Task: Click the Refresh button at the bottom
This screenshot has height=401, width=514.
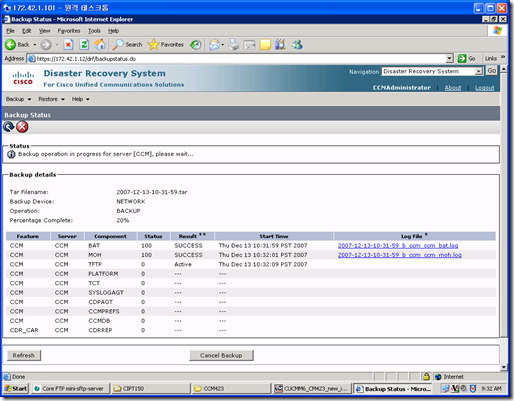Action: point(24,355)
